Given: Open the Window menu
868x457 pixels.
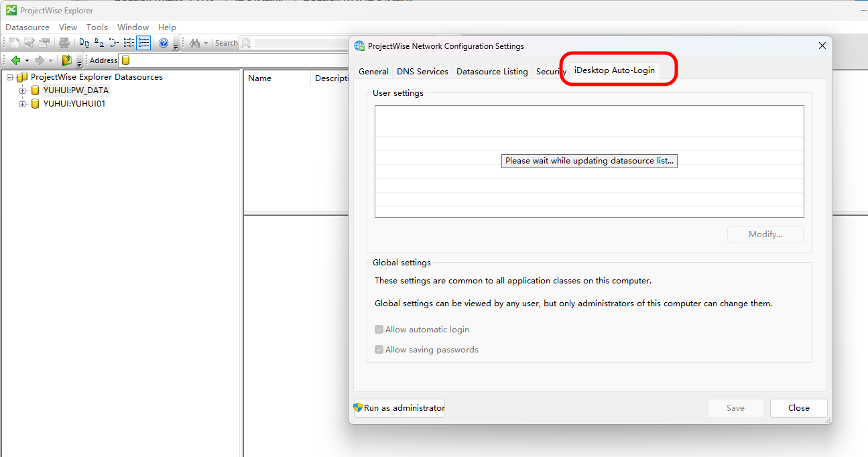Looking at the screenshot, I should 133,27.
